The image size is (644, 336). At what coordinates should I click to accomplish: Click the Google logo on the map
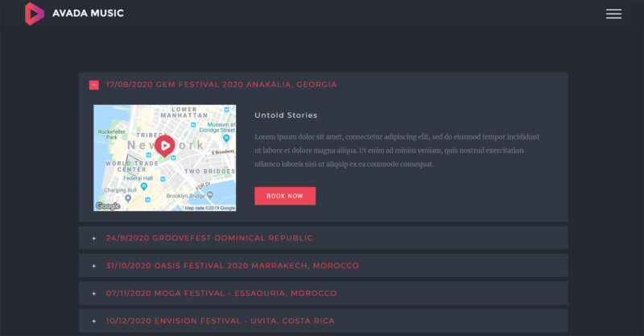(x=108, y=206)
